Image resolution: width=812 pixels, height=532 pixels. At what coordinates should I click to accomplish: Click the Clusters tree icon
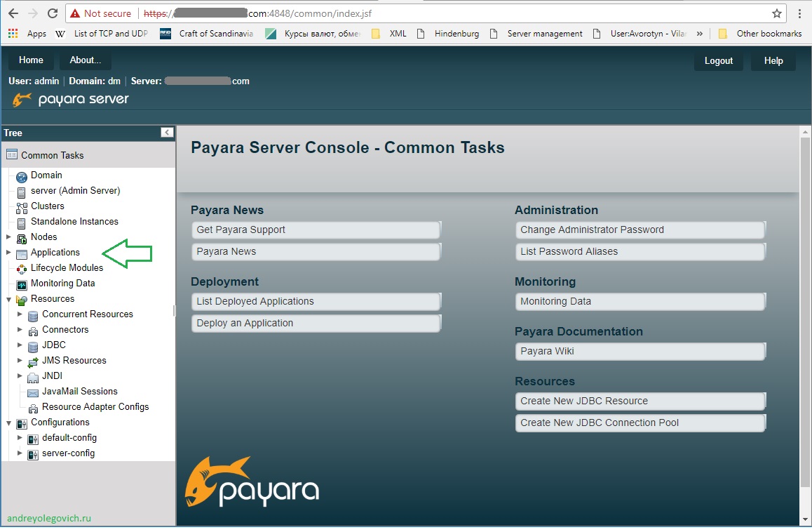21,208
